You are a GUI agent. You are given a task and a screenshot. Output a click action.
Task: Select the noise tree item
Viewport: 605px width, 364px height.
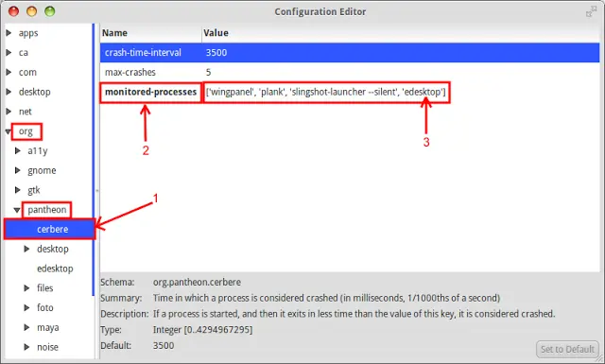point(47,347)
